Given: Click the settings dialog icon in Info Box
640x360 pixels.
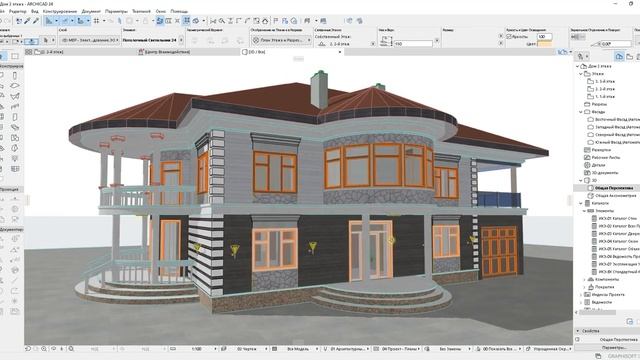Looking at the screenshot, I should (31, 41).
